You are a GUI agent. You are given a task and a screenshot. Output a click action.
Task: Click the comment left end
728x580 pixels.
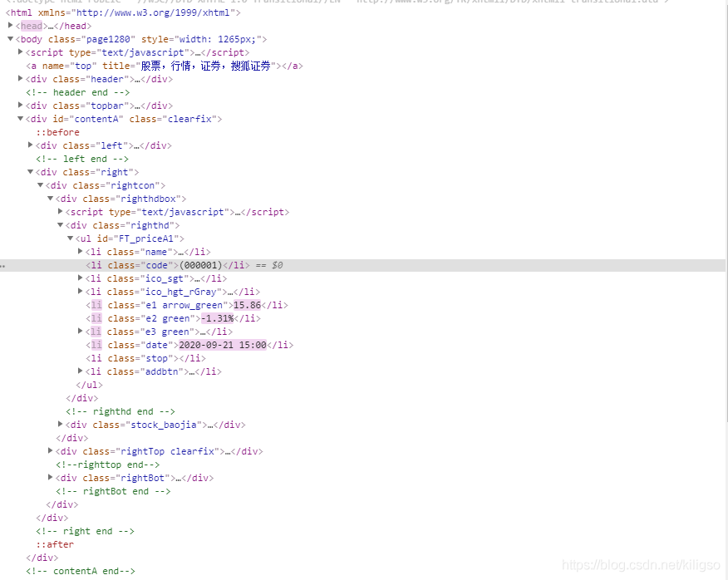(82, 159)
